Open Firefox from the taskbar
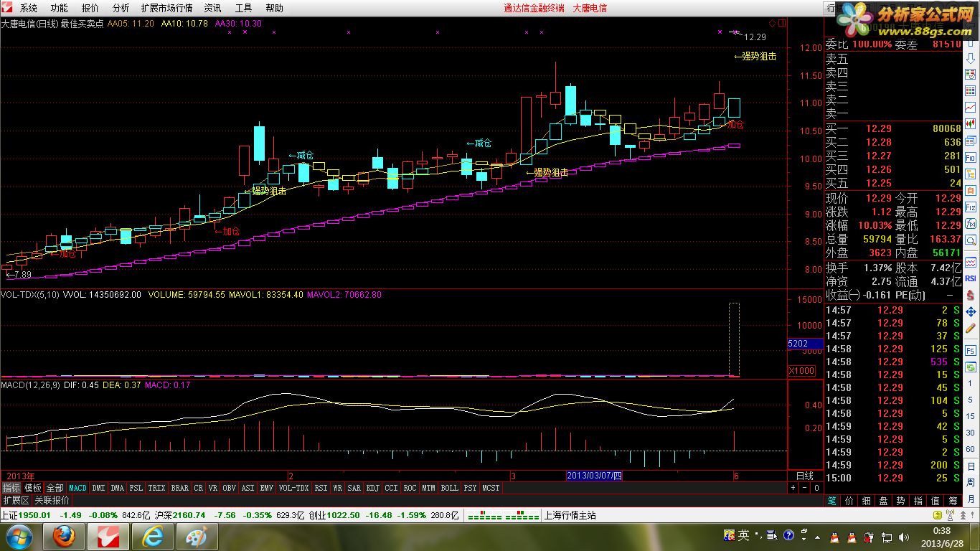This screenshot has width=980, height=551. pos(65,537)
